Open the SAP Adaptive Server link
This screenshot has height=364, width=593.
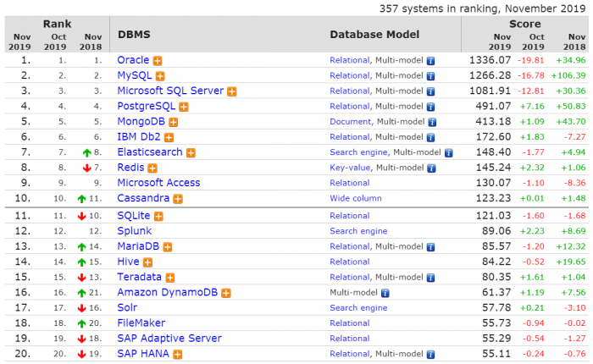pyautogui.click(x=169, y=338)
